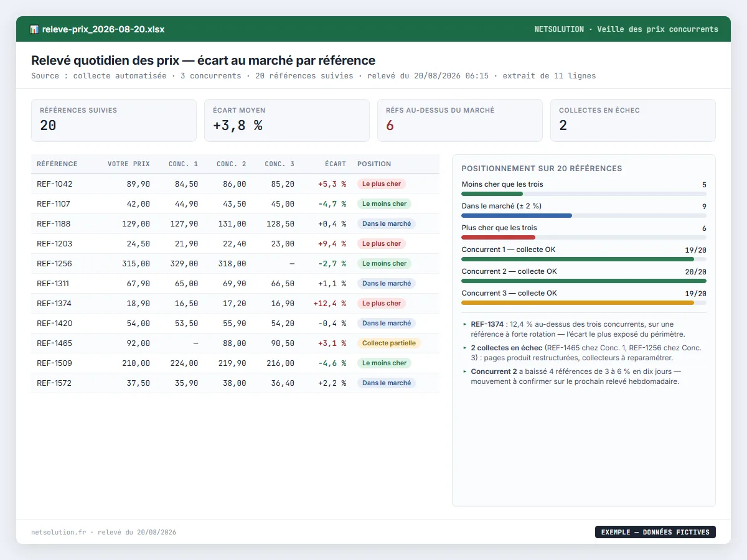This screenshot has height=560, width=747.
Task: Click the Le moins cher badge for REF-1509
Action: coord(384,363)
